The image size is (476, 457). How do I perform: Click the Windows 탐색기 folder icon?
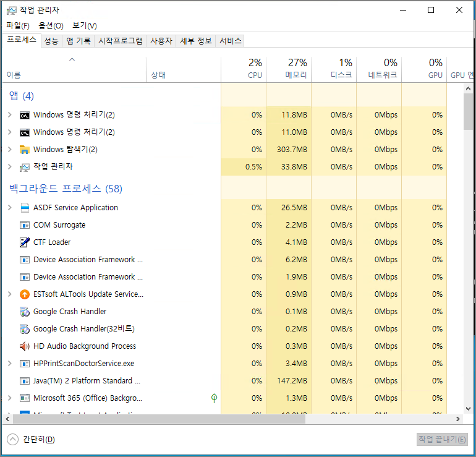pos(25,150)
